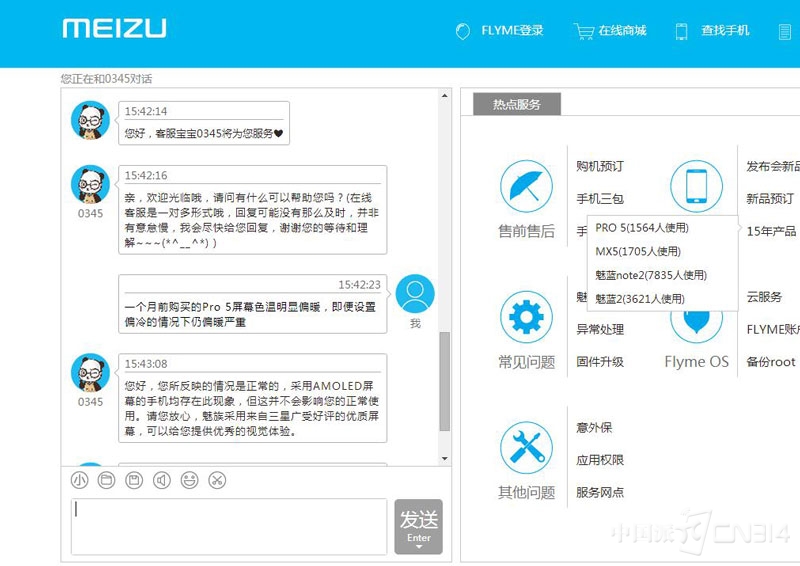The image size is (800, 566).
Task: Click the wrench tools 其他问题 icon
Action: [x=526, y=448]
